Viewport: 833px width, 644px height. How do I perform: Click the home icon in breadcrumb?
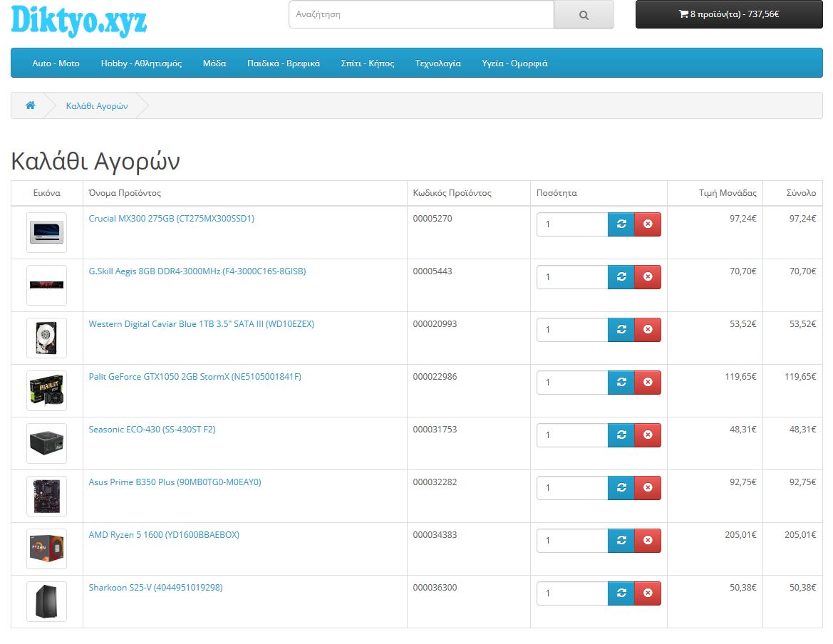[x=30, y=105]
